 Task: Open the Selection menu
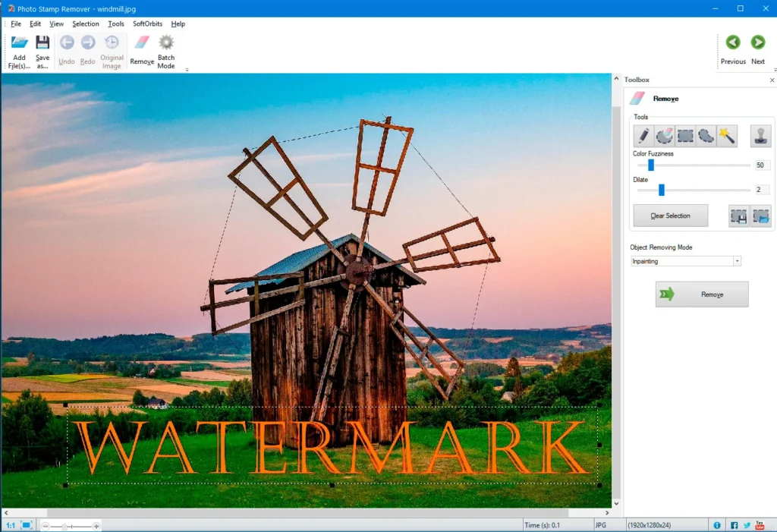(85, 24)
